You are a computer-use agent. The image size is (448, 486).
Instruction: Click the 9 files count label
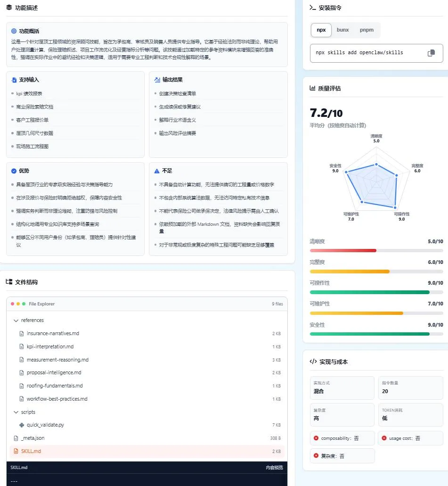pyautogui.click(x=277, y=304)
